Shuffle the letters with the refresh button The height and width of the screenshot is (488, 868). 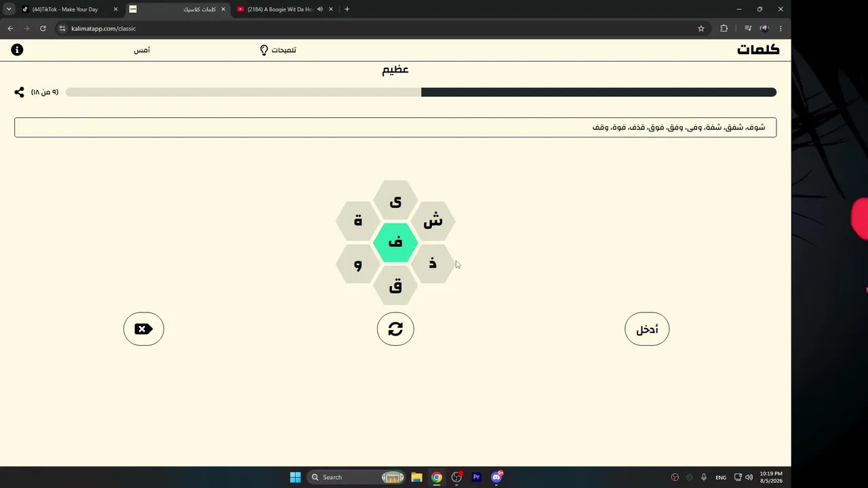[x=395, y=329]
